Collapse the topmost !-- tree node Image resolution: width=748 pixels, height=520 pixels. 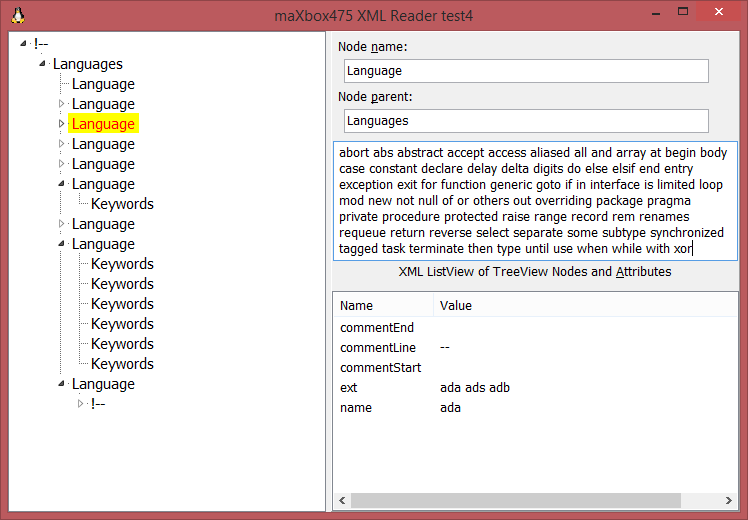(23, 44)
